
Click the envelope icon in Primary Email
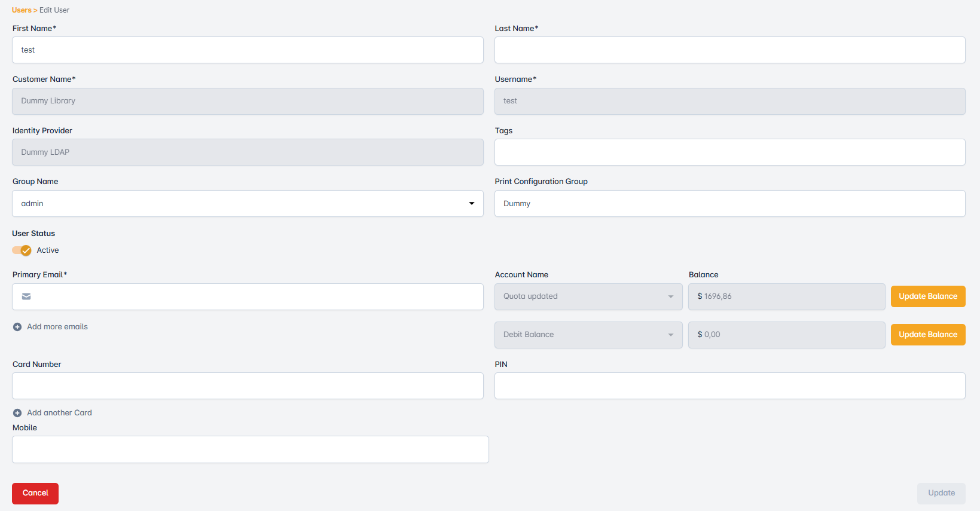26,296
